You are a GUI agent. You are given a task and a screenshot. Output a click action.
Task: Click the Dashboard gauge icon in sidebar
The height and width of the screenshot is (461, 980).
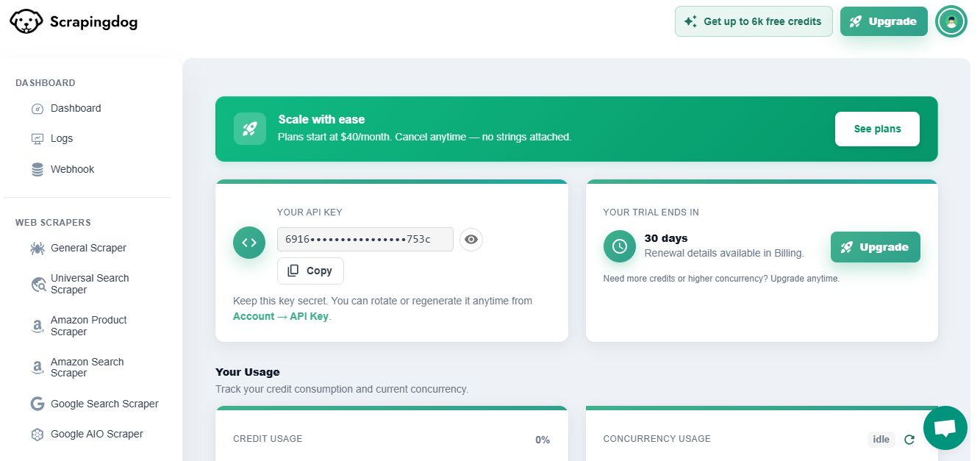pos(37,109)
